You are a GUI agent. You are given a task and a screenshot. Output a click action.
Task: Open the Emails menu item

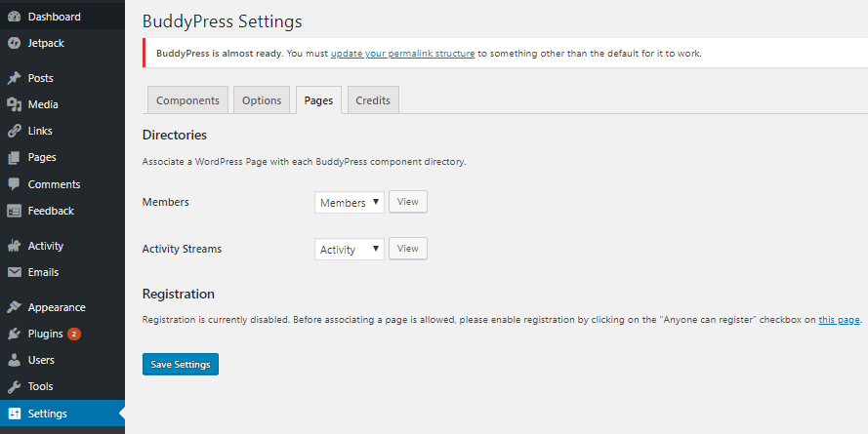(43, 272)
